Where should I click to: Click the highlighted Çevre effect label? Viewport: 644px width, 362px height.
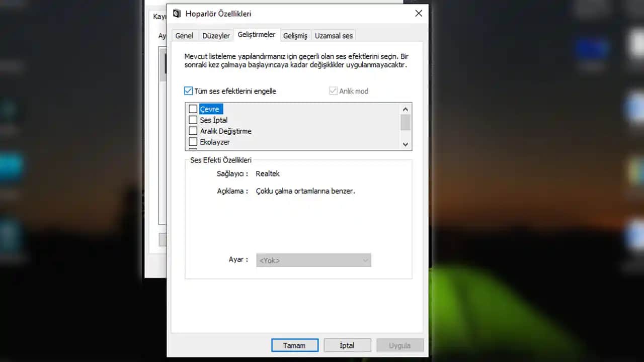[x=210, y=109]
